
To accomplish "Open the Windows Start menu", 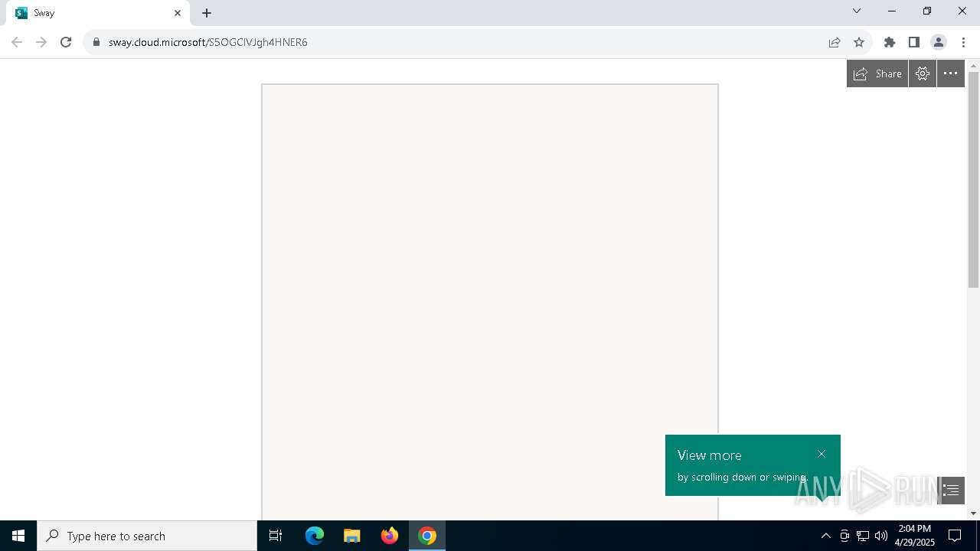I will 18,536.
